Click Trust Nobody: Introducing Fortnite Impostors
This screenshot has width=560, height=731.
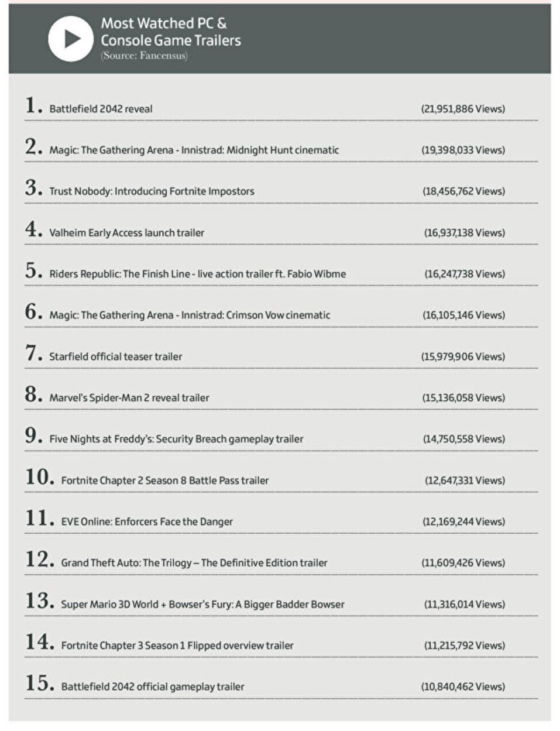coord(152,191)
